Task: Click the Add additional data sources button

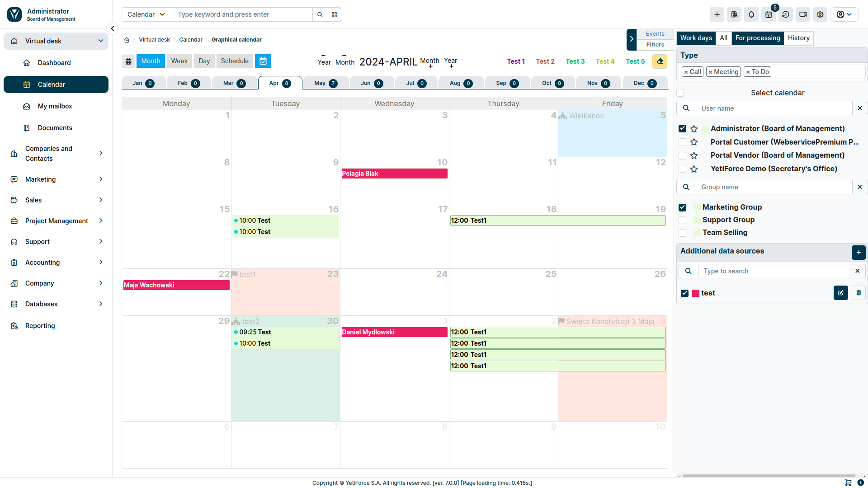Action: (859, 252)
